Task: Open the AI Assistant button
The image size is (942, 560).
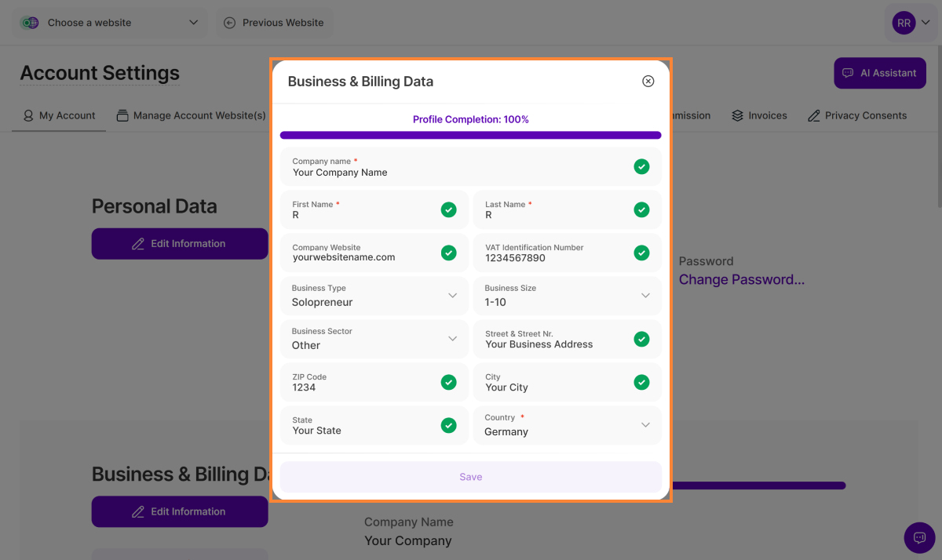Action: click(x=879, y=73)
